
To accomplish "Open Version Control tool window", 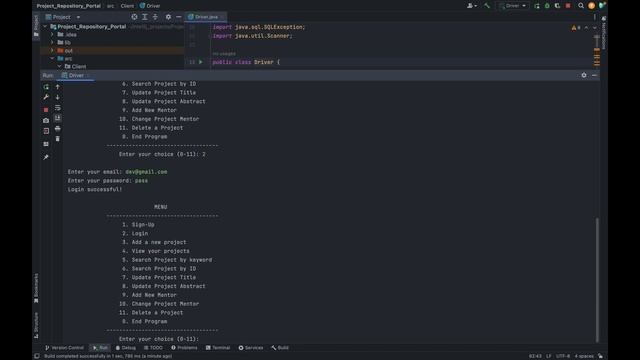I will point(64,348).
